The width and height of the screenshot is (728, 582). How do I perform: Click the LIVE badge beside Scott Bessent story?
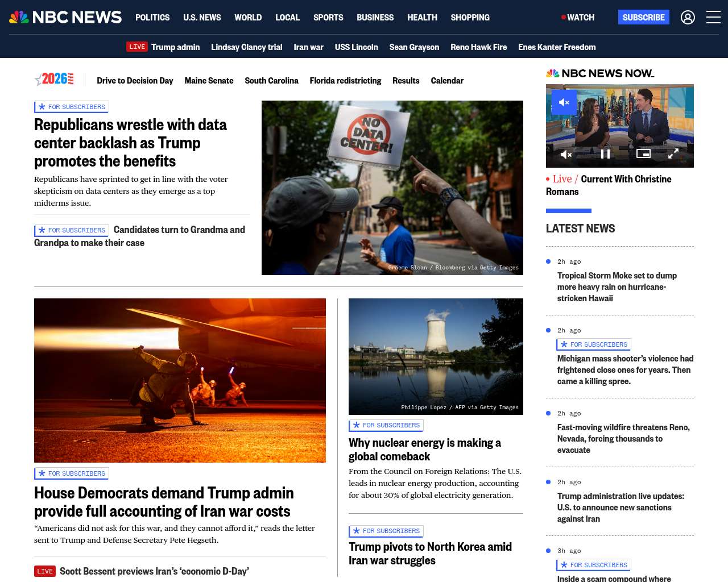(45, 571)
